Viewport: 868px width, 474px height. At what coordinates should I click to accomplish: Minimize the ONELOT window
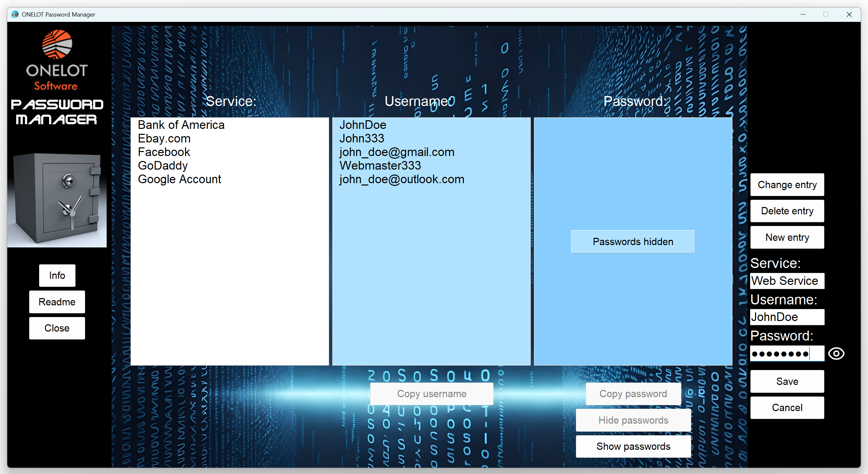pos(803,14)
